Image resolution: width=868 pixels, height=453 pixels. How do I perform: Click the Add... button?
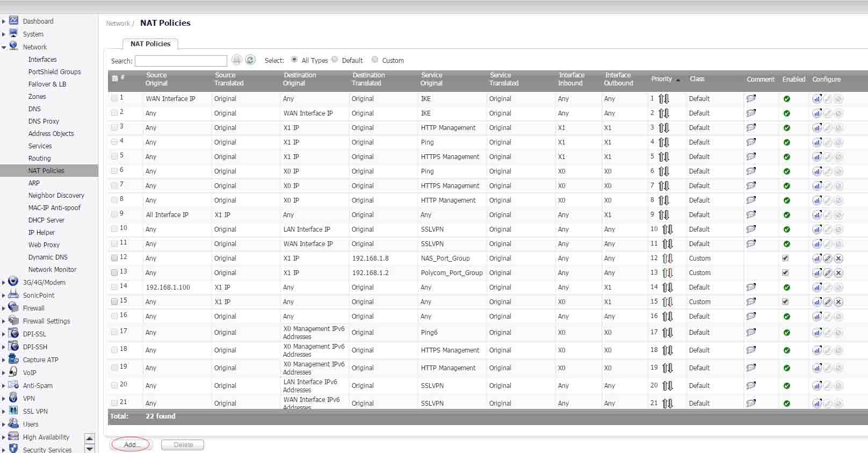(x=132, y=445)
